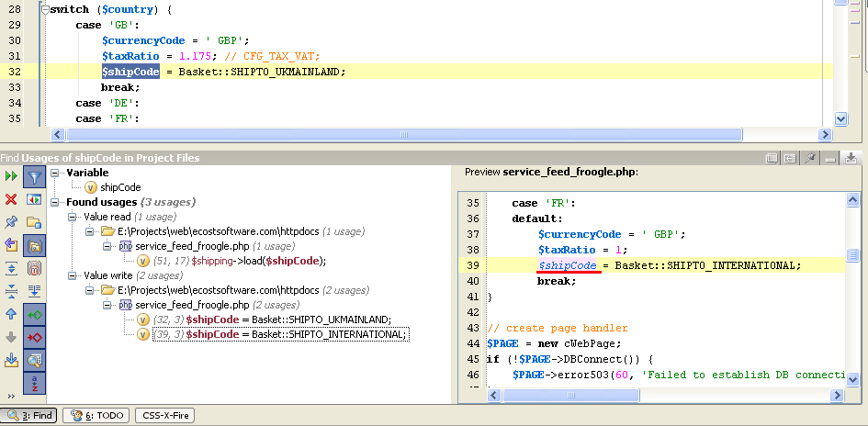
Task: Click editor vertical scrollbar down arrow
Action: [840, 118]
